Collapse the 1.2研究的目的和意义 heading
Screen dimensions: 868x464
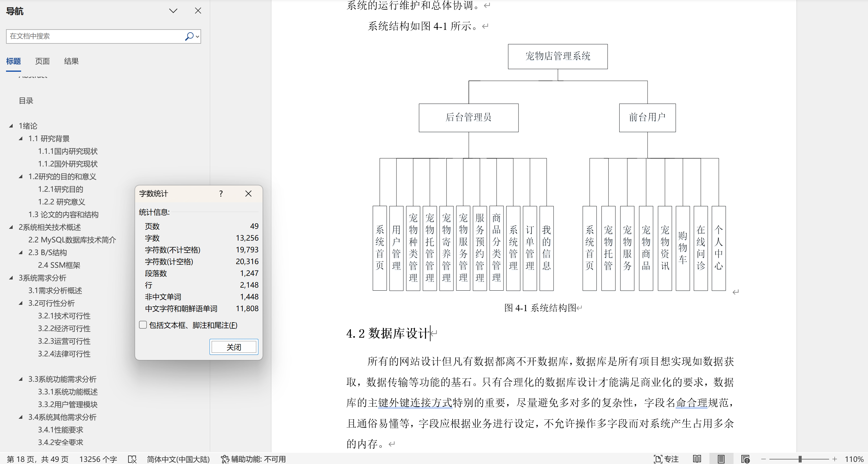click(x=21, y=176)
